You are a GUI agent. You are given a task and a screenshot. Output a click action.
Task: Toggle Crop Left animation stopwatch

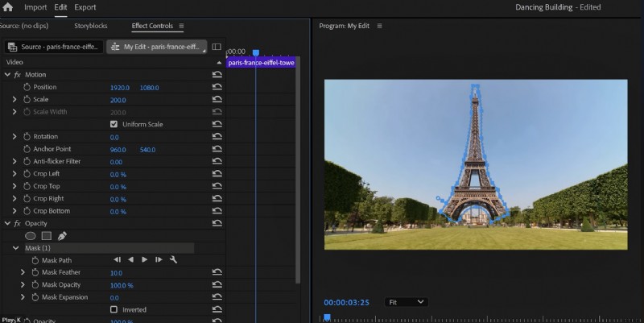click(27, 174)
